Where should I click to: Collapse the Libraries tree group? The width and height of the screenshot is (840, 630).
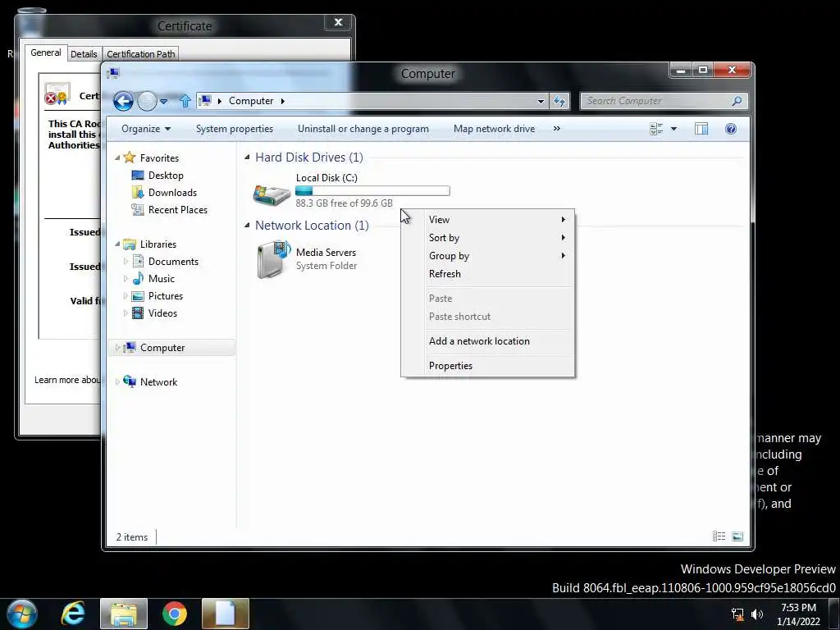click(x=117, y=244)
